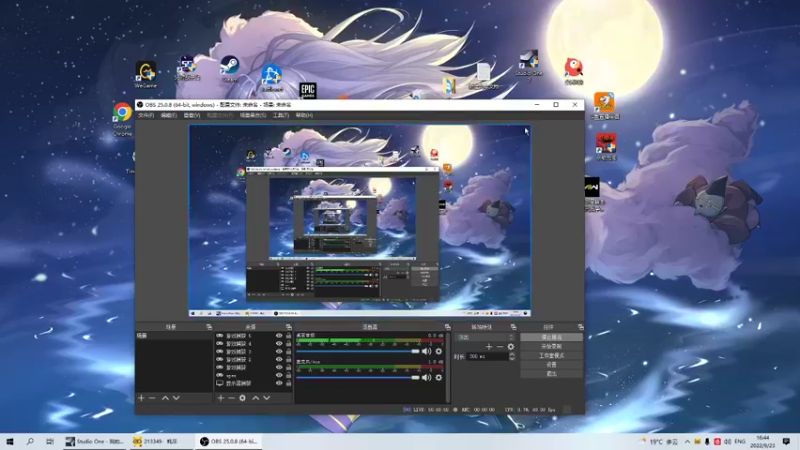
Task: Enable Studio Mode from the Controls panel
Action: [x=551, y=356]
